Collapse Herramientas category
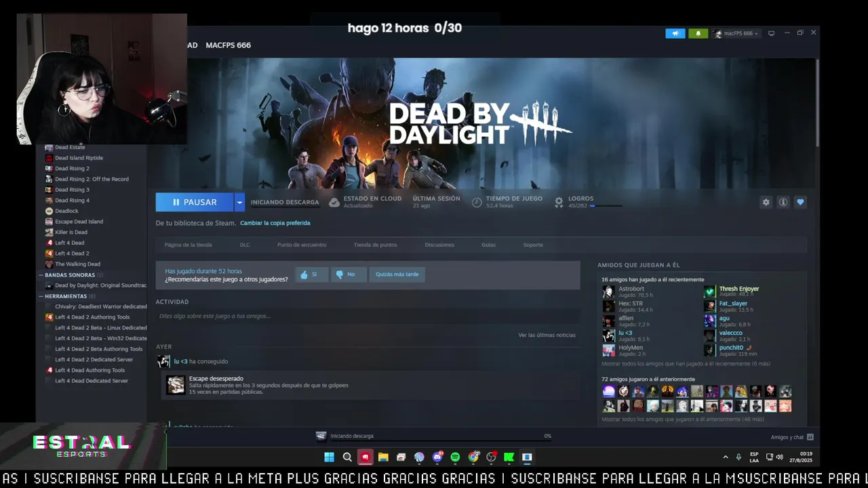 pyautogui.click(x=41, y=296)
